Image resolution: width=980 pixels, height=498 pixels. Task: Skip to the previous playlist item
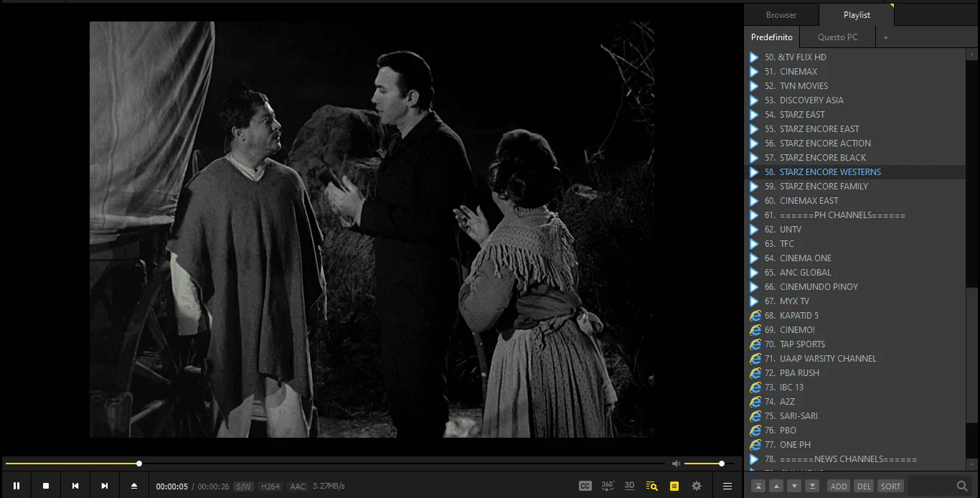point(75,486)
